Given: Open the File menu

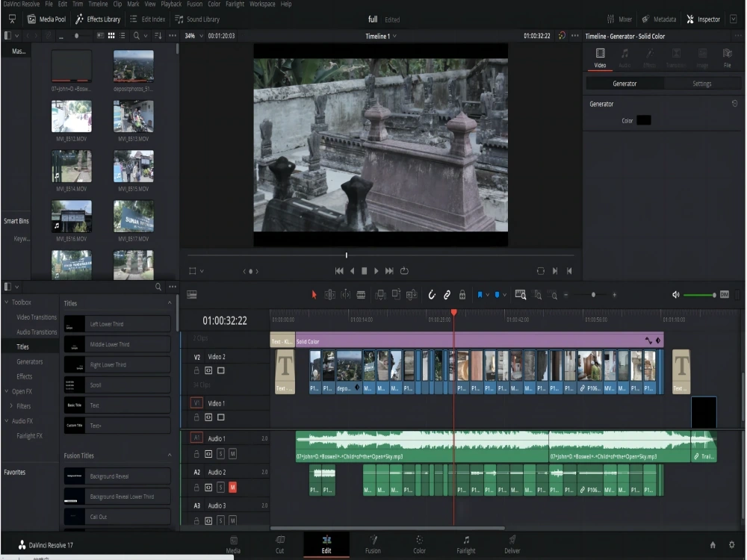Looking at the screenshot, I should click(49, 4).
